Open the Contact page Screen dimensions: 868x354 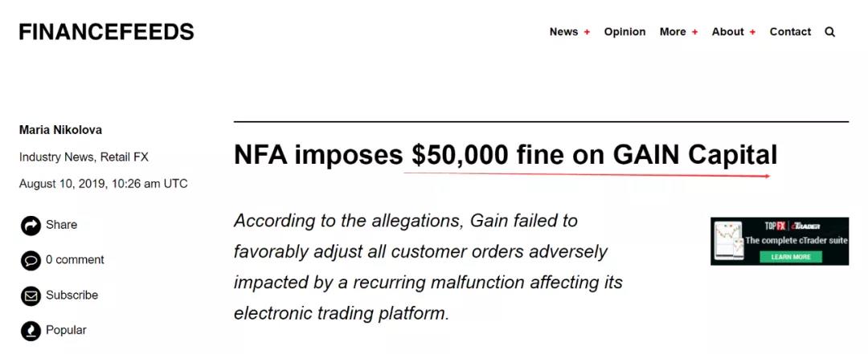[x=790, y=32]
